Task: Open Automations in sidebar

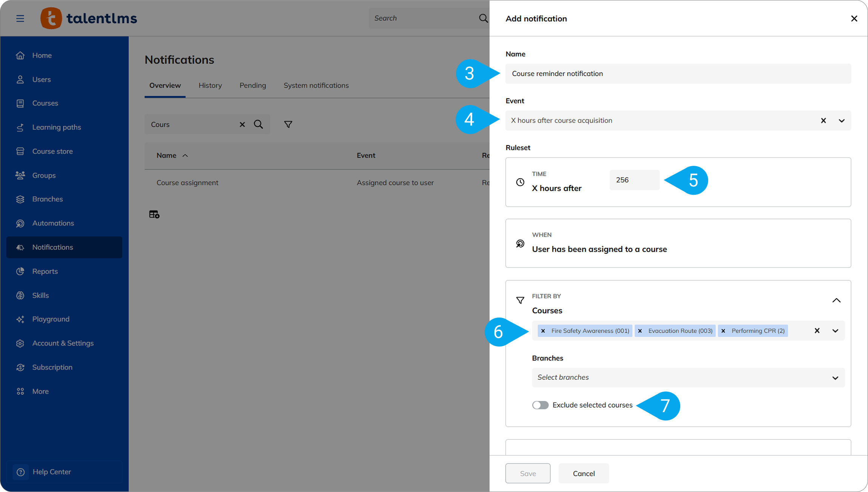Action: pyautogui.click(x=64, y=223)
